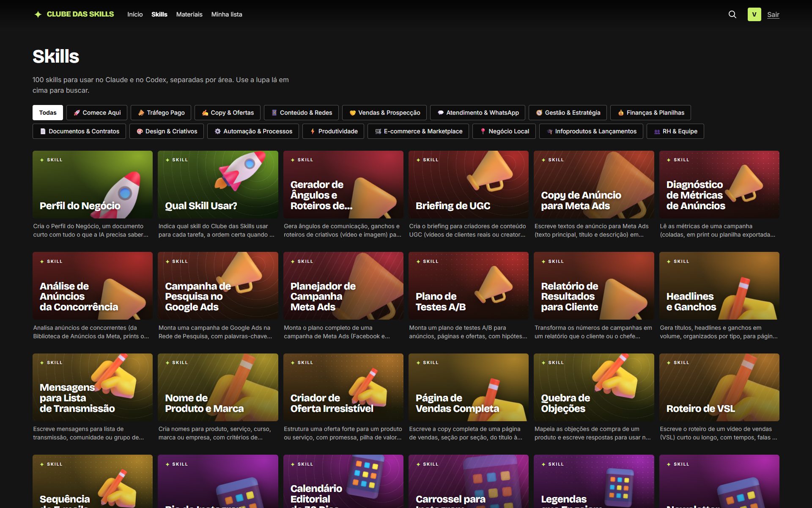
Task: Open Copy de Anúncio para Meta Ads card
Action: 594,185
